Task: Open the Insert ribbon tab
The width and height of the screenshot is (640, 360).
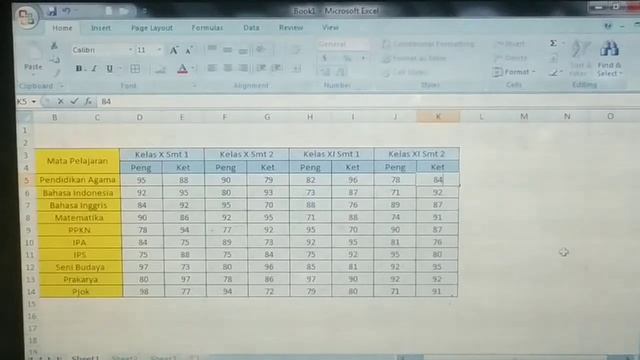Action: click(101, 28)
